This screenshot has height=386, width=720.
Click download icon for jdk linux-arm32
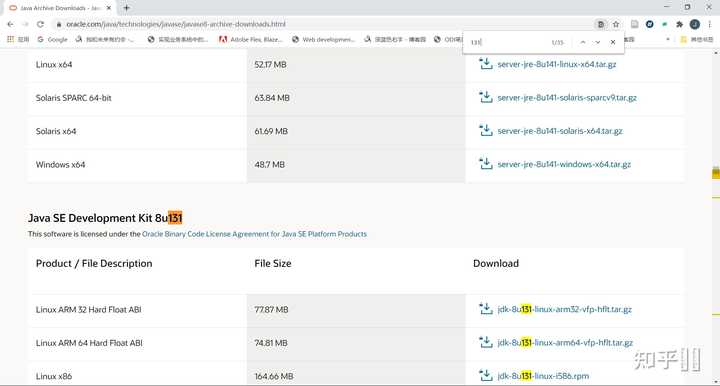coord(485,308)
